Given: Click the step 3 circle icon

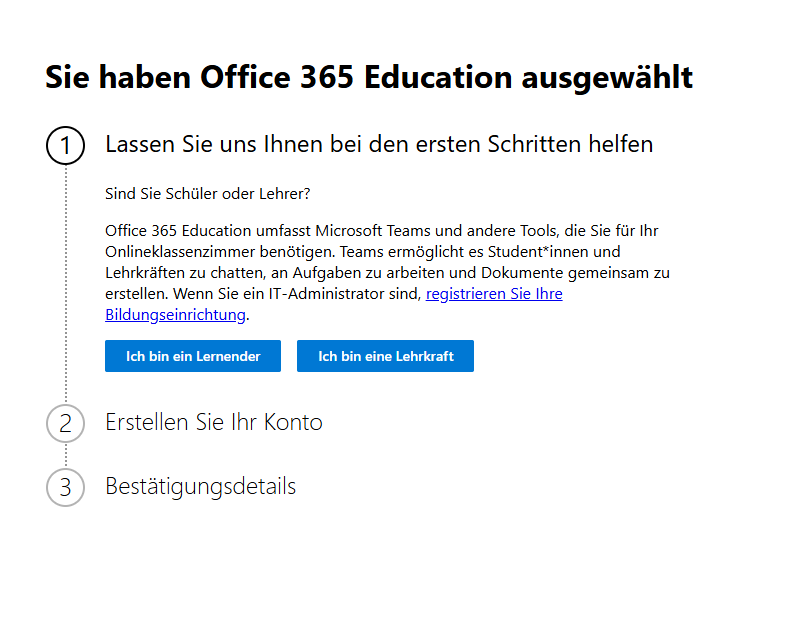Looking at the screenshot, I should click(x=66, y=487).
